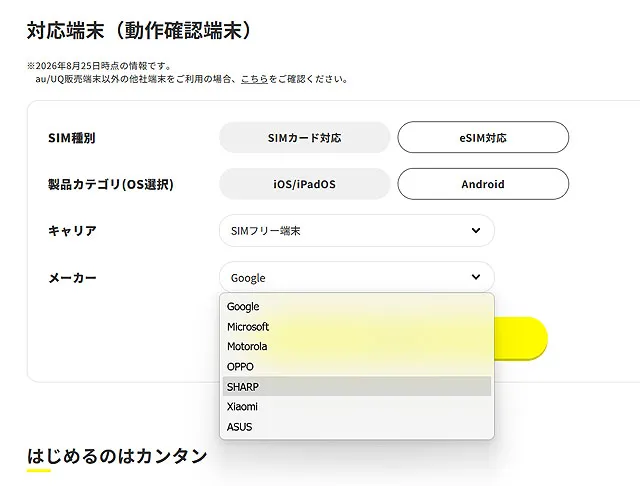Click chevron arrow of キャリア dropdown

coord(476,231)
